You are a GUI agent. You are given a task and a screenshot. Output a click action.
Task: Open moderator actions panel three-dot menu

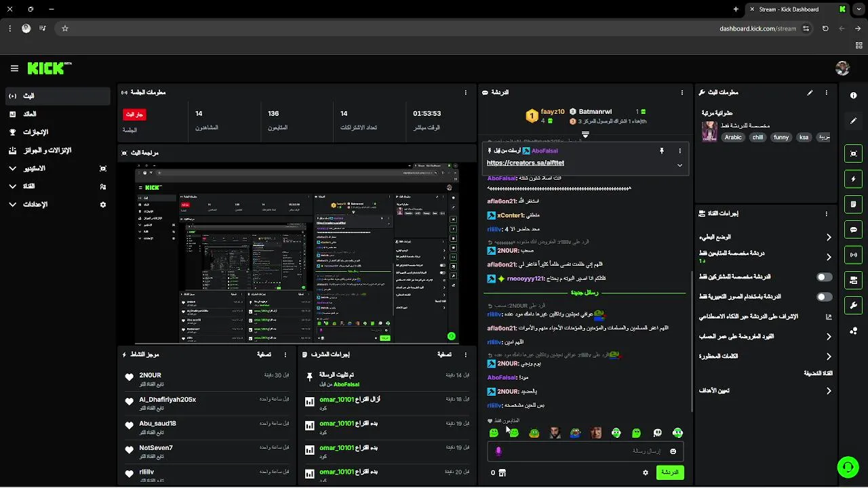pyautogui.click(x=465, y=354)
